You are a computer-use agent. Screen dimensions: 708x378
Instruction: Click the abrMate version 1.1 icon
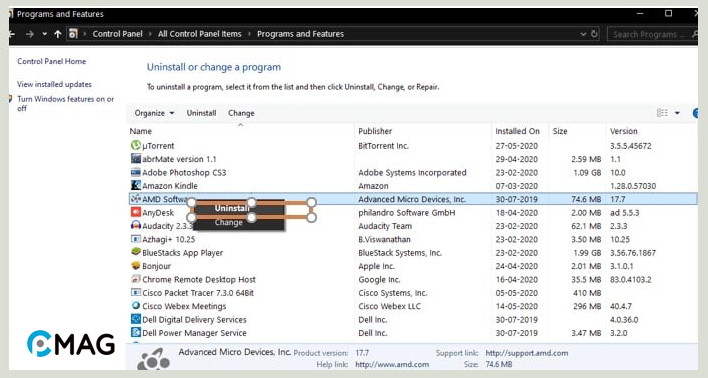point(135,159)
